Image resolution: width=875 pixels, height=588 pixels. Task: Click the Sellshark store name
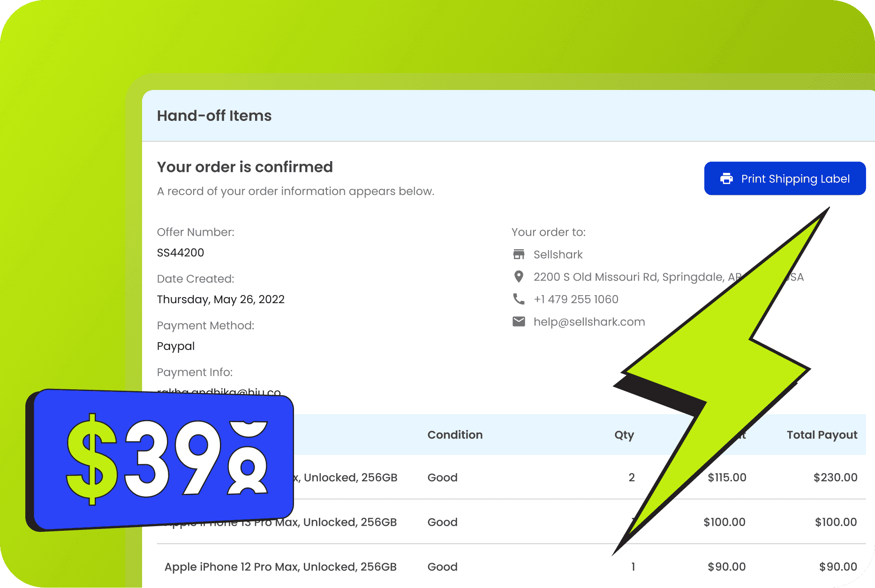coord(558,254)
